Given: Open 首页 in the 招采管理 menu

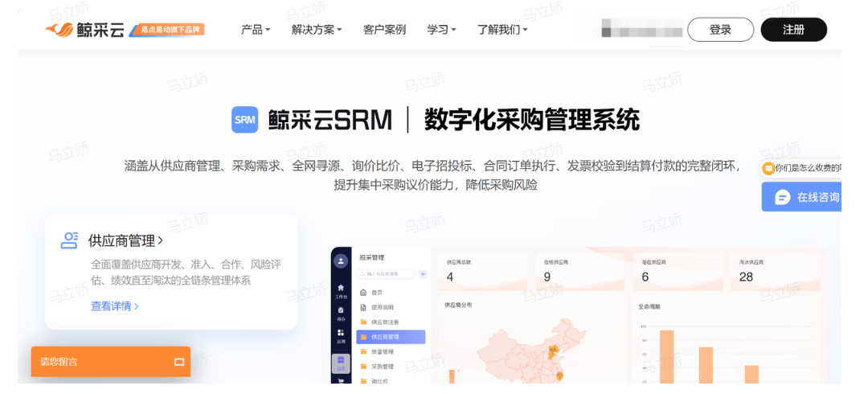Looking at the screenshot, I should click(x=376, y=292).
